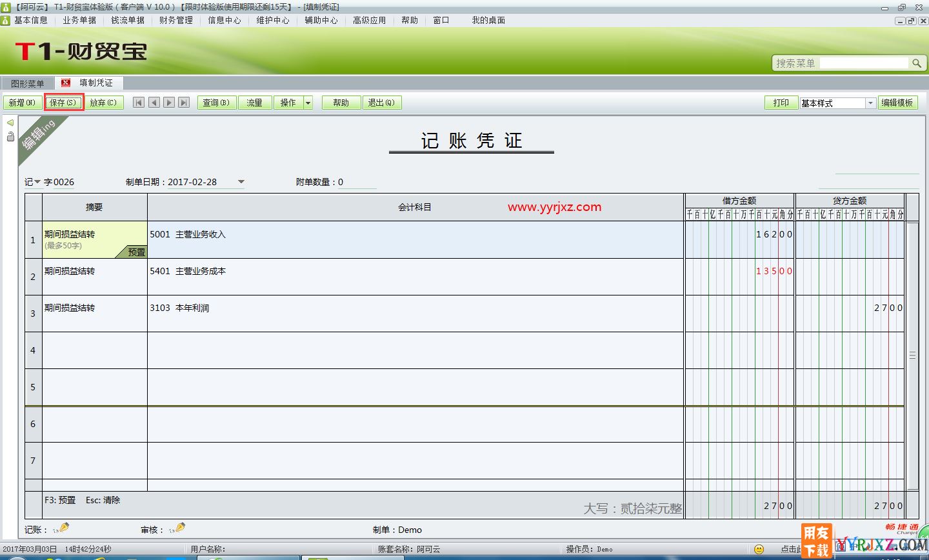Viewport: 929px width, 560px height.
Task: Click the 查询(B) button
Action: tap(217, 103)
